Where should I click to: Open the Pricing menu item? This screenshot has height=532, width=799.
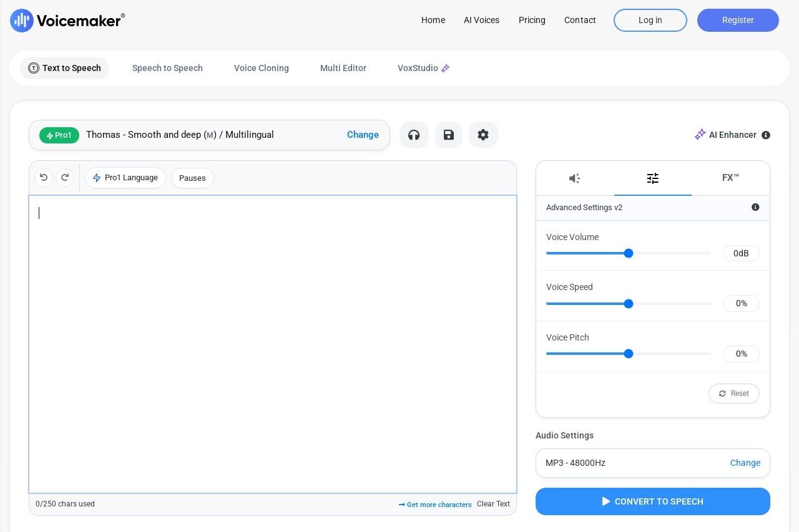pos(532,20)
